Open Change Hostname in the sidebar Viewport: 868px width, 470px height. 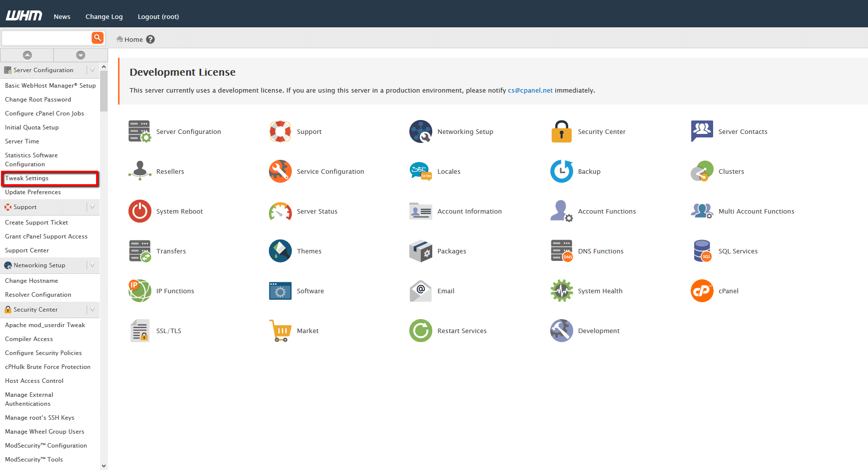[x=31, y=281]
